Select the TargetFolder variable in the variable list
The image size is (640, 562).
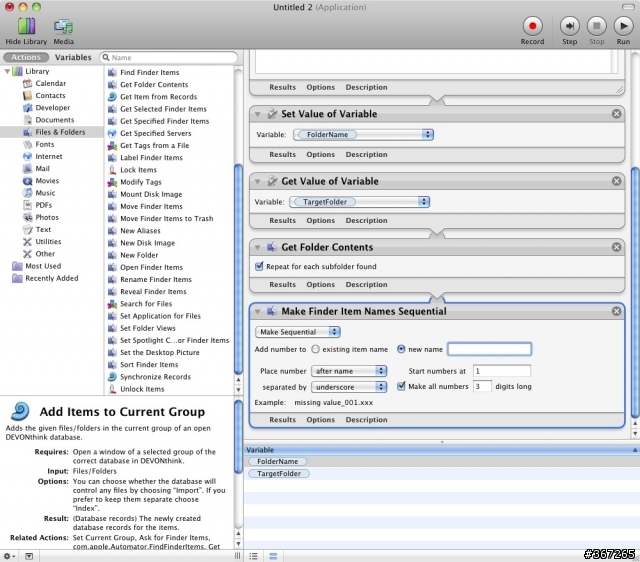click(279, 474)
